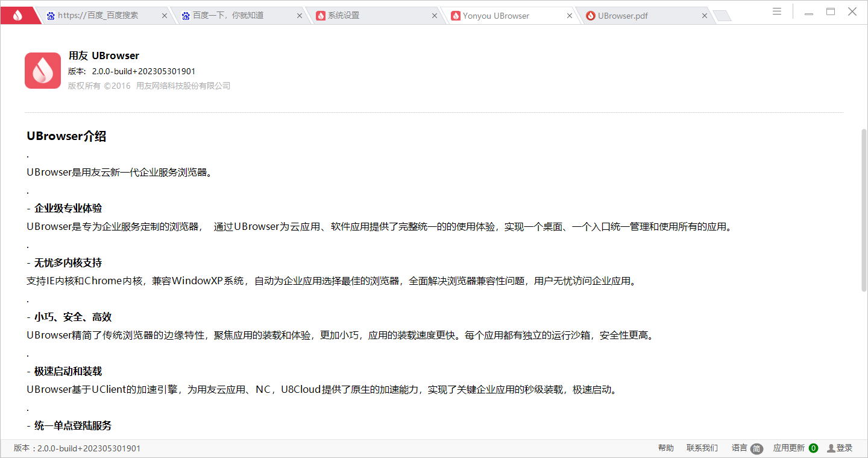Click the status bar version text
This screenshot has height=458, width=868.
tap(77, 448)
